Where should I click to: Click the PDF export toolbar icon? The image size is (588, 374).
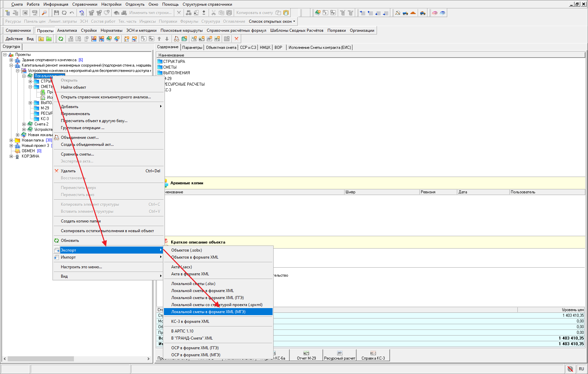[35, 13]
